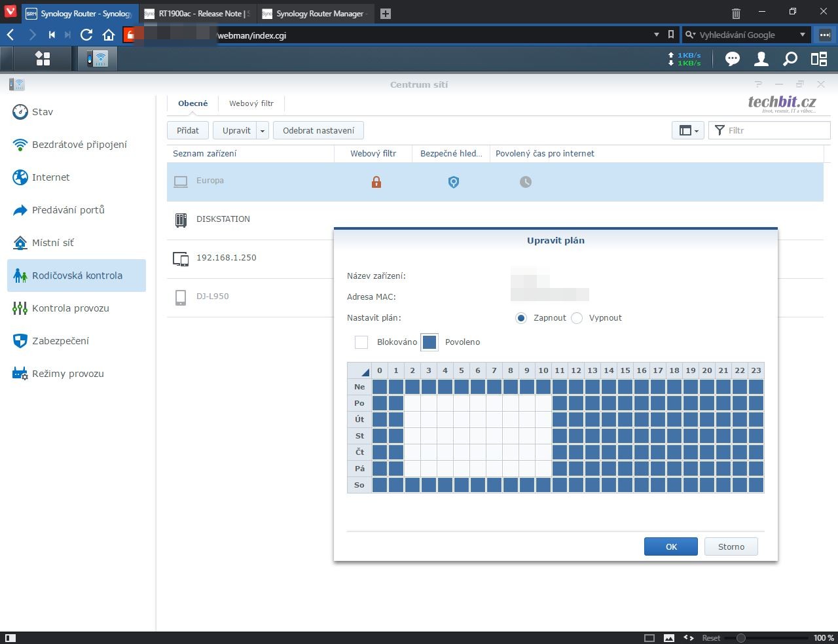Cancel the dialog with Storno
Screen dimensions: 838x644
pyautogui.click(x=731, y=546)
